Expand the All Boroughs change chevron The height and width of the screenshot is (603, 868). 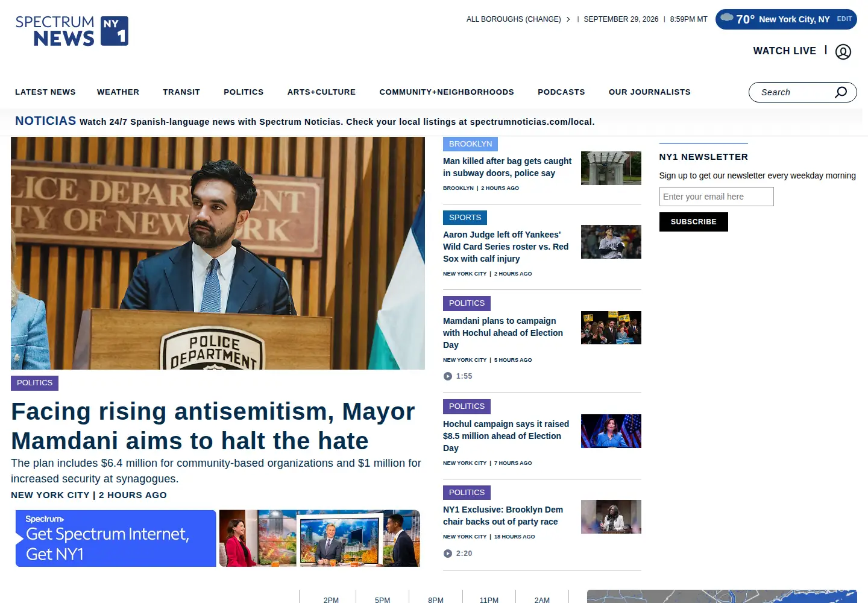click(568, 19)
